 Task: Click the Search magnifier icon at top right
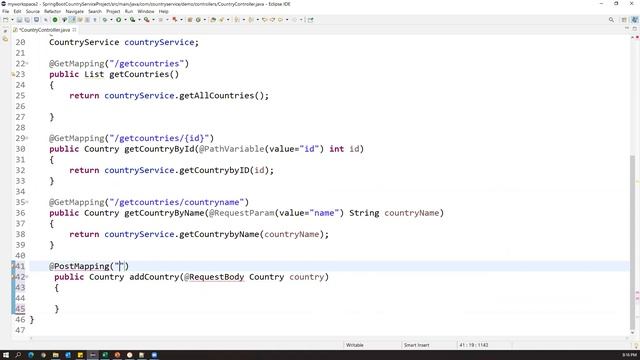611,20
